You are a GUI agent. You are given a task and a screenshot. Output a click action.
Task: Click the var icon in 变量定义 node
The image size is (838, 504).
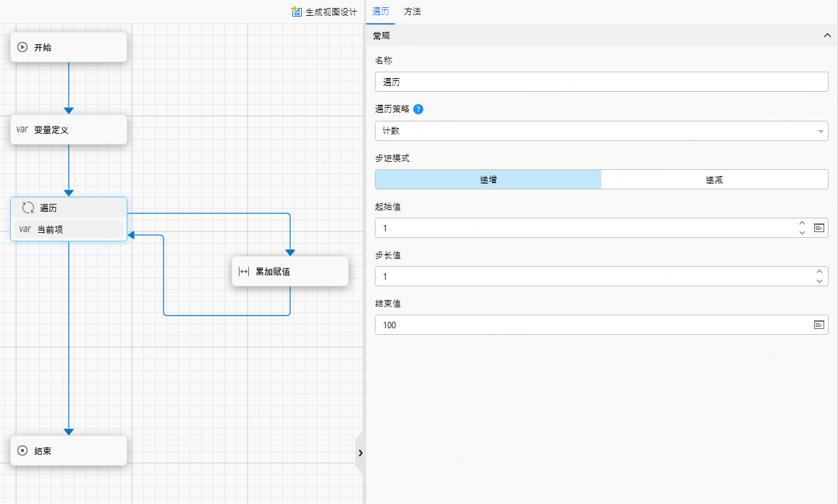point(22,130)
